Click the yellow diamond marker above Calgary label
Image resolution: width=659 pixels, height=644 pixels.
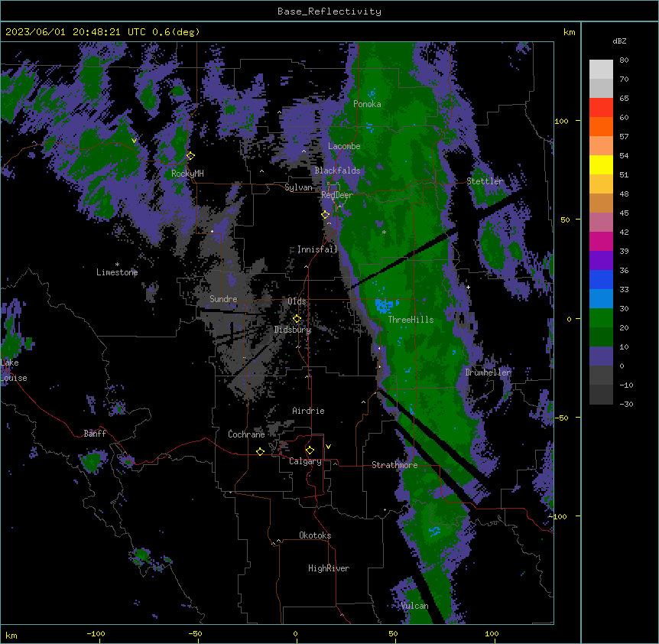click(310, 450)
